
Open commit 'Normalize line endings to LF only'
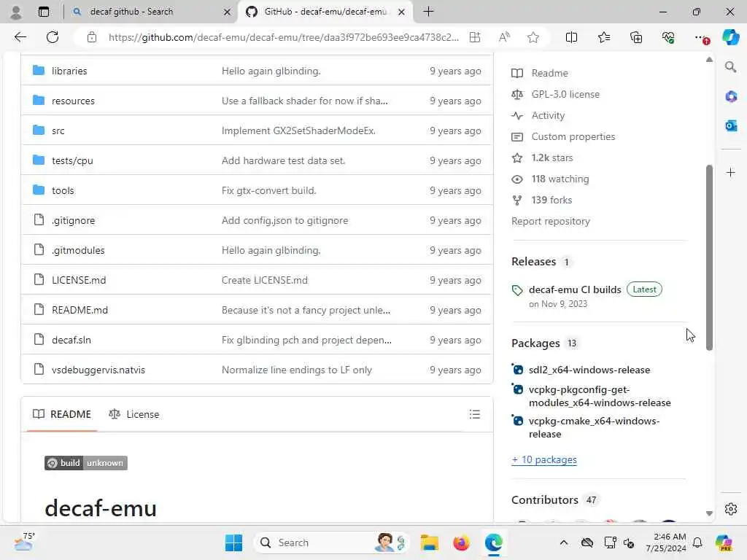[x=296, y=370]
